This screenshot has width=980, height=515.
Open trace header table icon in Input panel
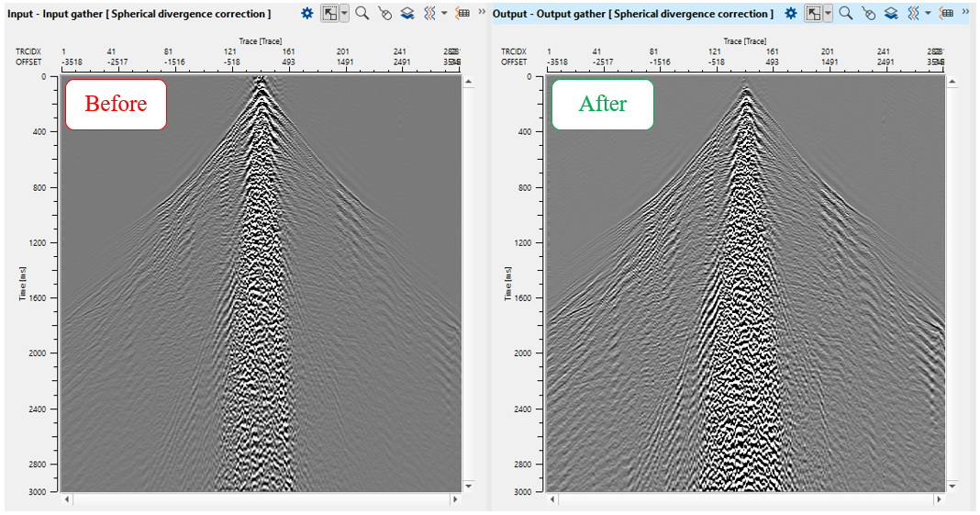coord(463,14)
